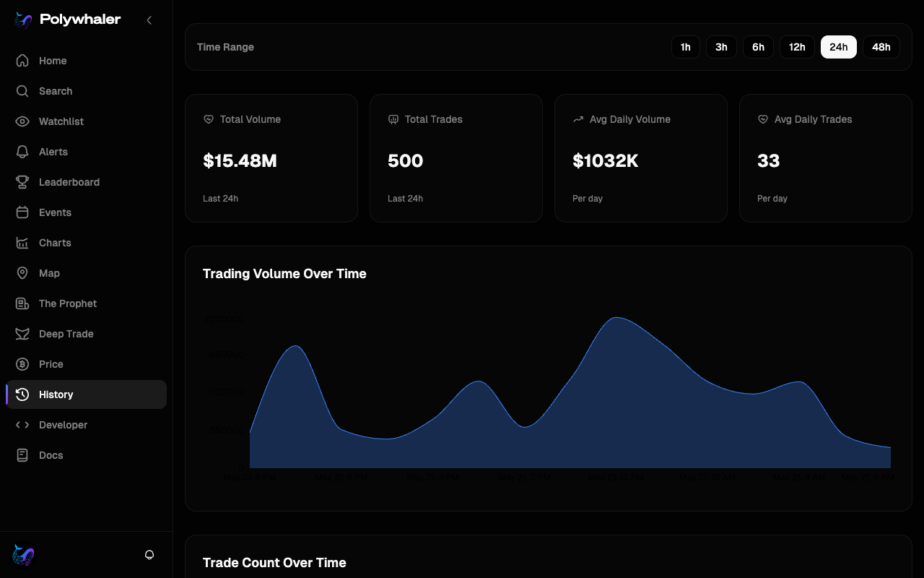This screenshot has width=924, height=578.
Task: Open The Prophet label
Action: [x=68, y=303]
